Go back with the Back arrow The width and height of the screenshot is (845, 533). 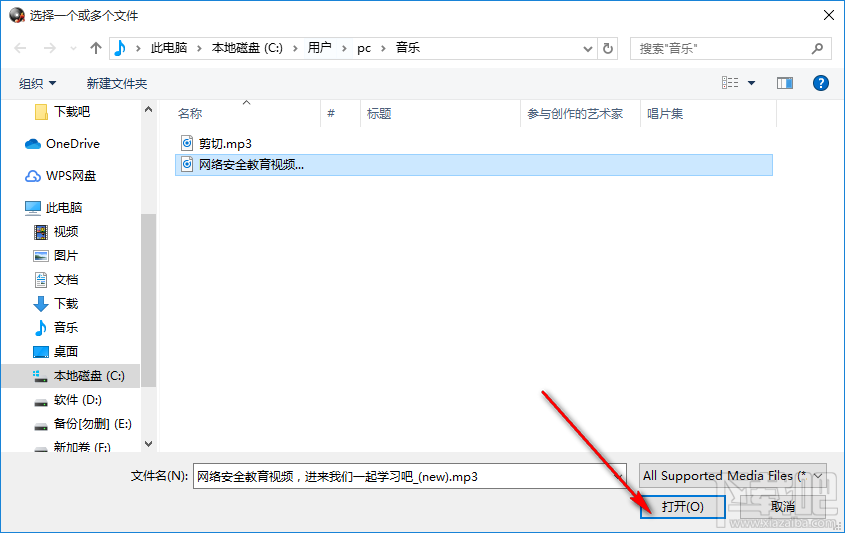pyautogui.click(x=20, y=49)
